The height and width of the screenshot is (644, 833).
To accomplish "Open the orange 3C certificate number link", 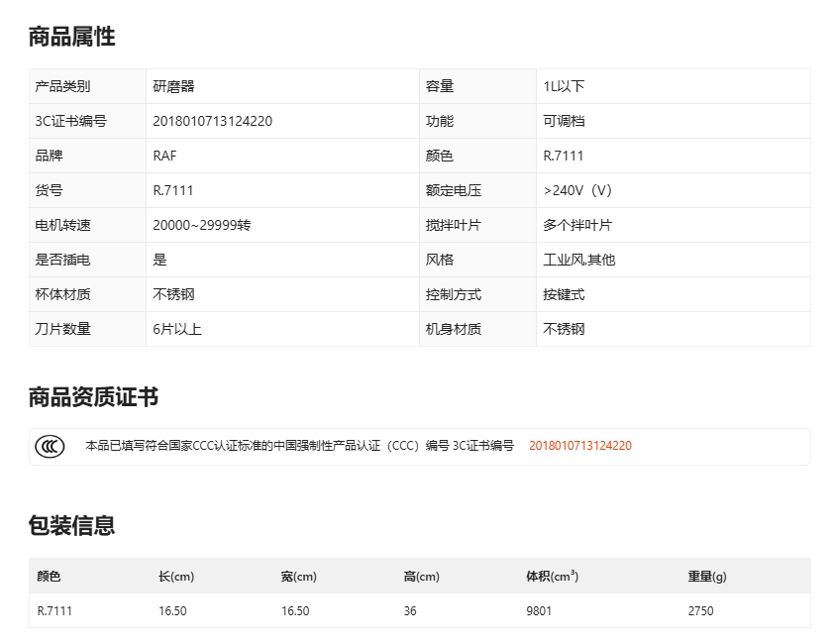I will point(579,447).
